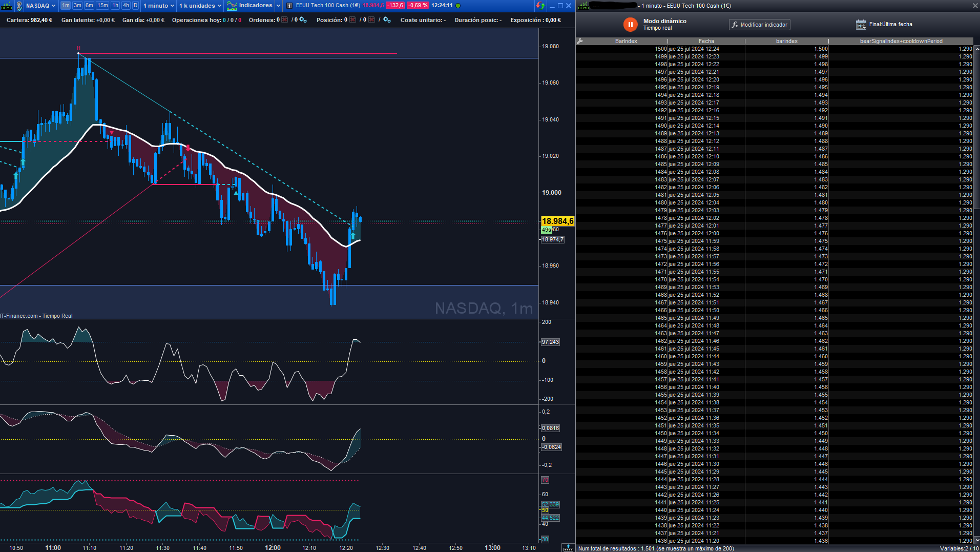Click the cyan up-arrow signal marker near 12:22
This screenshot has width=980, height=552.
[353, 236]
